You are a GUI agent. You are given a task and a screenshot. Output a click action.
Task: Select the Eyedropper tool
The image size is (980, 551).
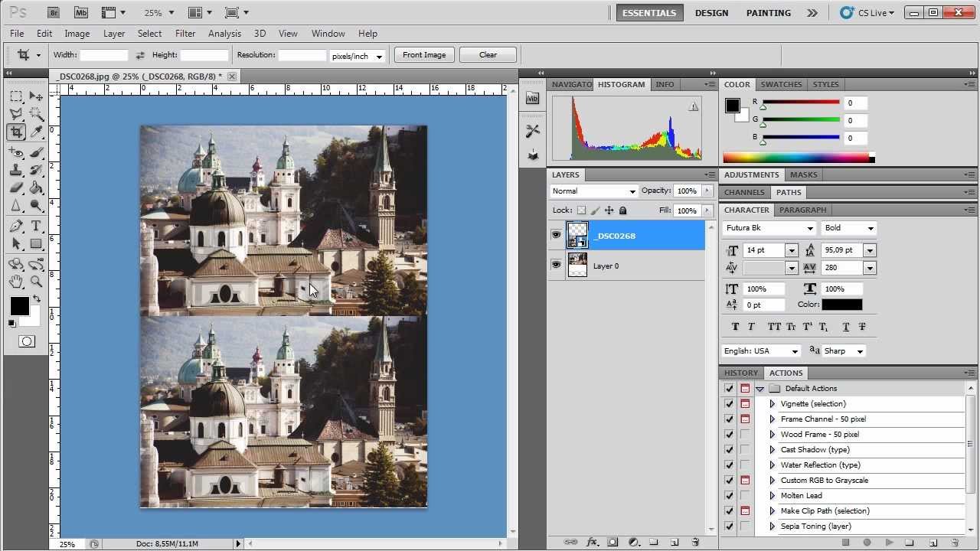coord(36,132)
